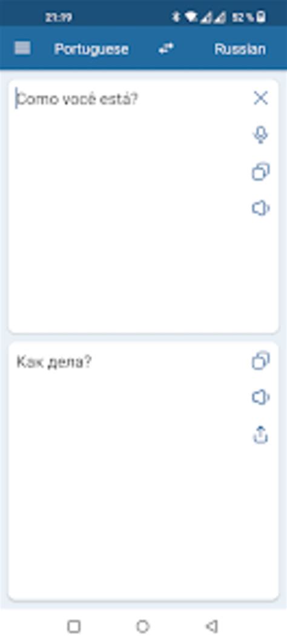The width and height of the screenshot is (287, 644).
Task: Focus the 'Como você está?' input field
Action: pyautogui.click(x=127, y=206)
